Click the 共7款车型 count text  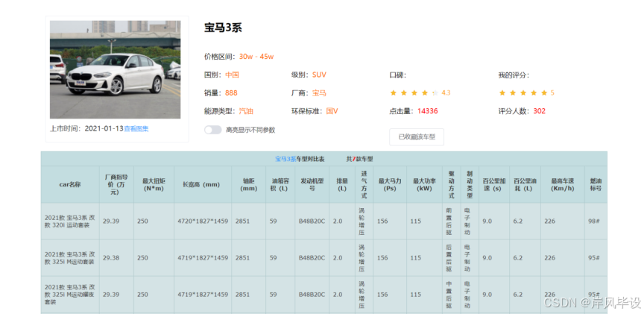[x=359, y=159]
